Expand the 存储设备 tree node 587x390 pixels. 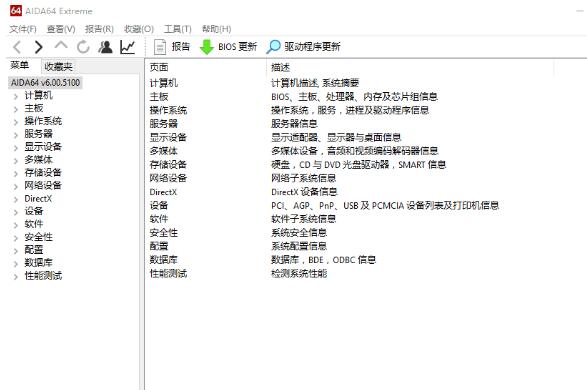[16, 174]
